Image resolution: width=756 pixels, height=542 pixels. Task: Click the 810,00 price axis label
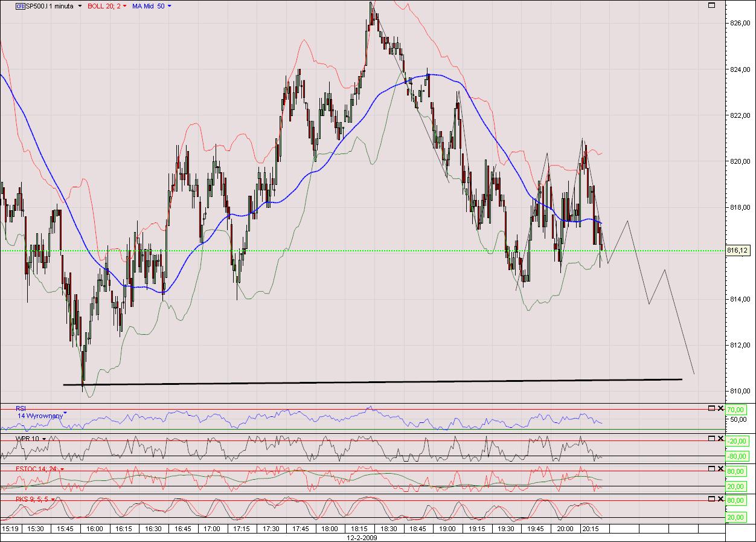tap(740, 391)
